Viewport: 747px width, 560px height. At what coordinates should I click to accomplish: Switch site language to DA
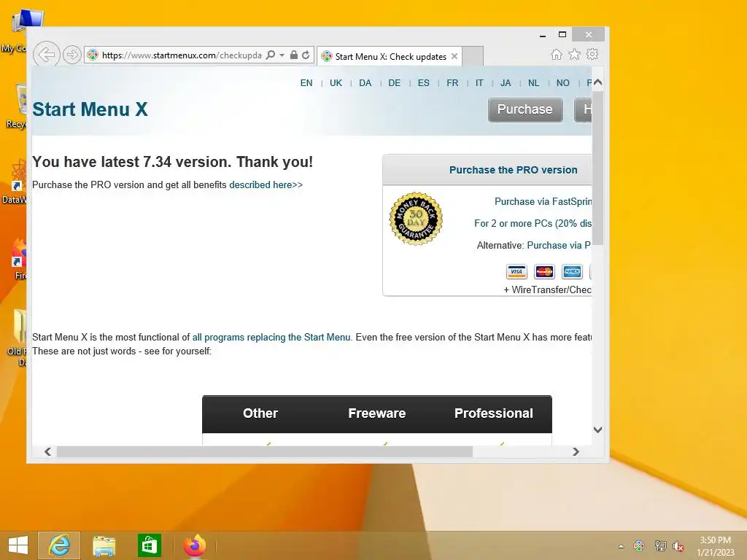365,83
